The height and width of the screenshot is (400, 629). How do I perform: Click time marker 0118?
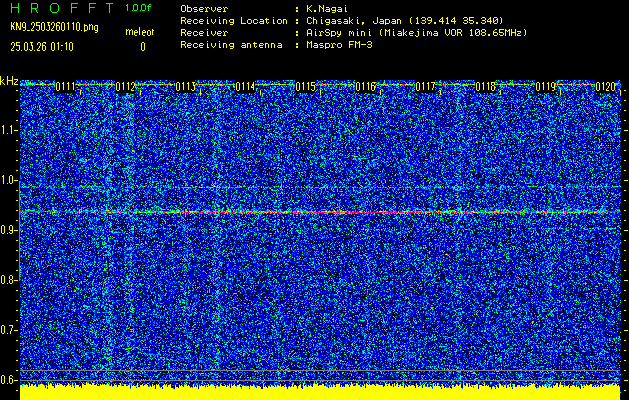pyautogui.click(x=485, y=87)
